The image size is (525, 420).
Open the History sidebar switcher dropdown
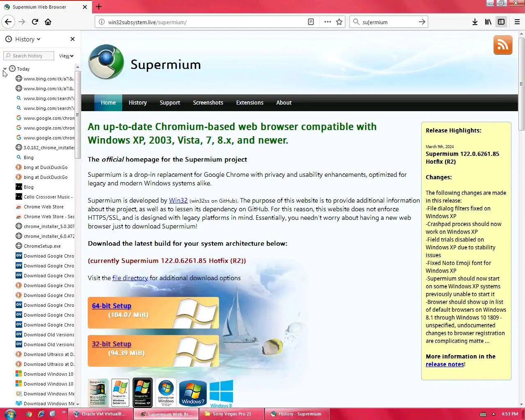tap(23, 39)
